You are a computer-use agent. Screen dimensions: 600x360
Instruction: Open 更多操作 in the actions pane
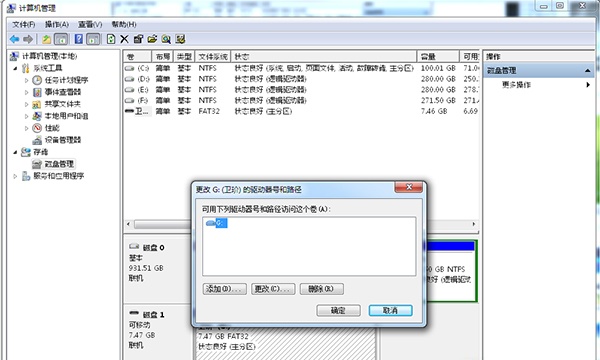pos(516,85)
